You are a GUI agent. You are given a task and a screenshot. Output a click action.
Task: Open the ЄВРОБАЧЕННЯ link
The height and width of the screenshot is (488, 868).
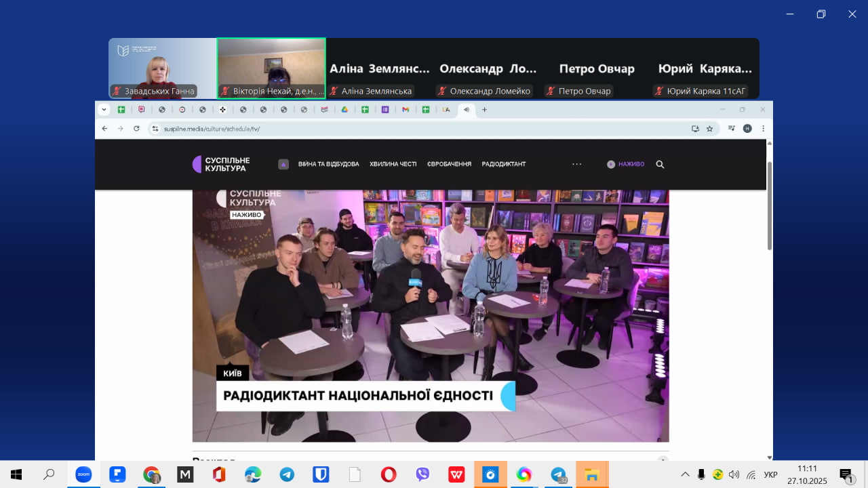coord(449,164)
